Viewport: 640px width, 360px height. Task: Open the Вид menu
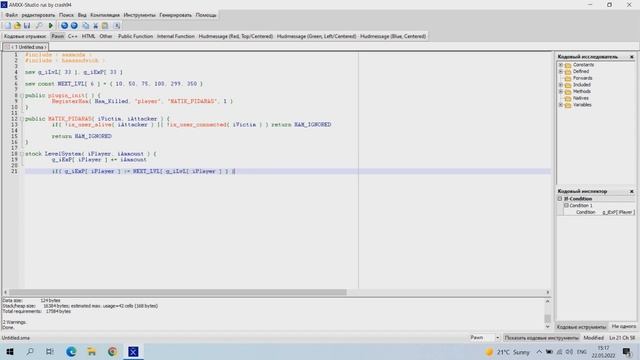pos(82,15)
